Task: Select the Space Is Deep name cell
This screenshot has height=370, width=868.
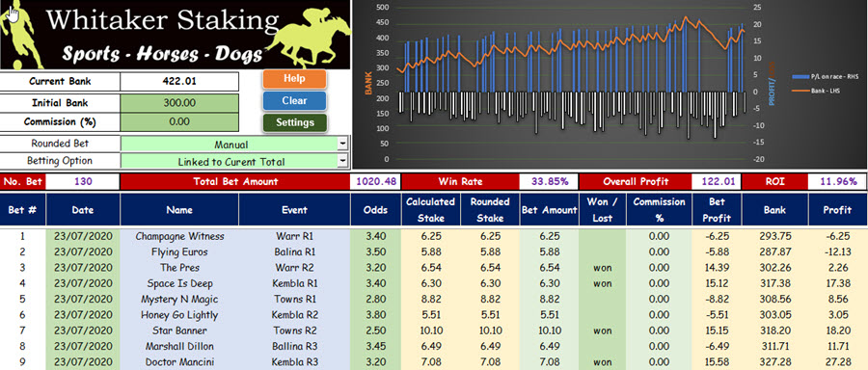Action: (x=179, y=283)
